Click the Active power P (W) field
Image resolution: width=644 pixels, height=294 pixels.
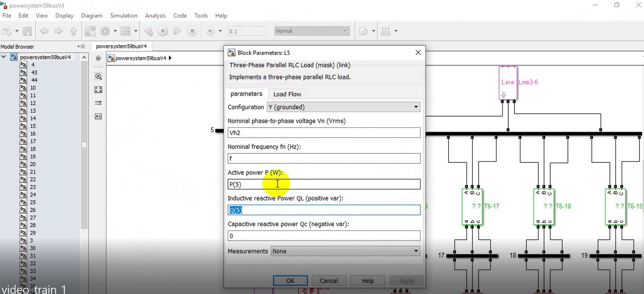point(324,184)
